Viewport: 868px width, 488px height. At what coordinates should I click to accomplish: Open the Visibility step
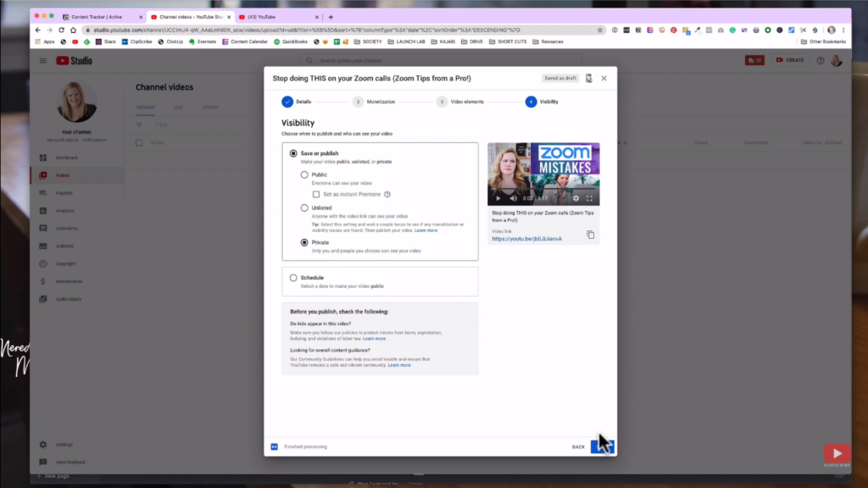tap(542, 102)
